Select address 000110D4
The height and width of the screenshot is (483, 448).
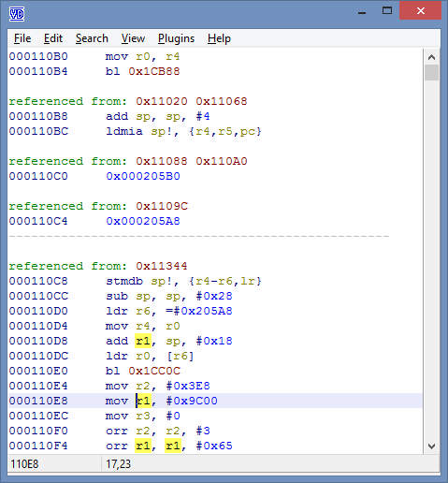pyautogui.click(x=38, y=326)
